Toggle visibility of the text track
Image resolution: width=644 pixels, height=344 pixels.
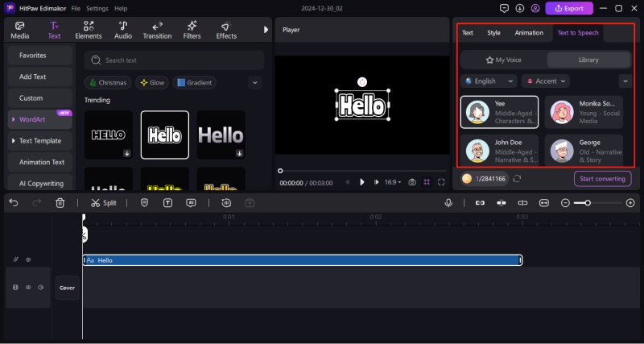[28, 260]
